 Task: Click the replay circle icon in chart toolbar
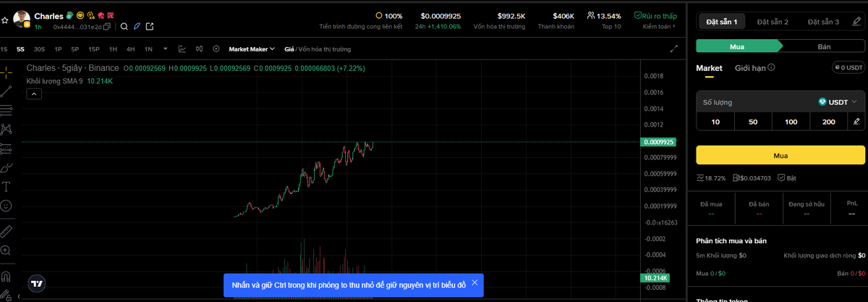tap(216, 49)
